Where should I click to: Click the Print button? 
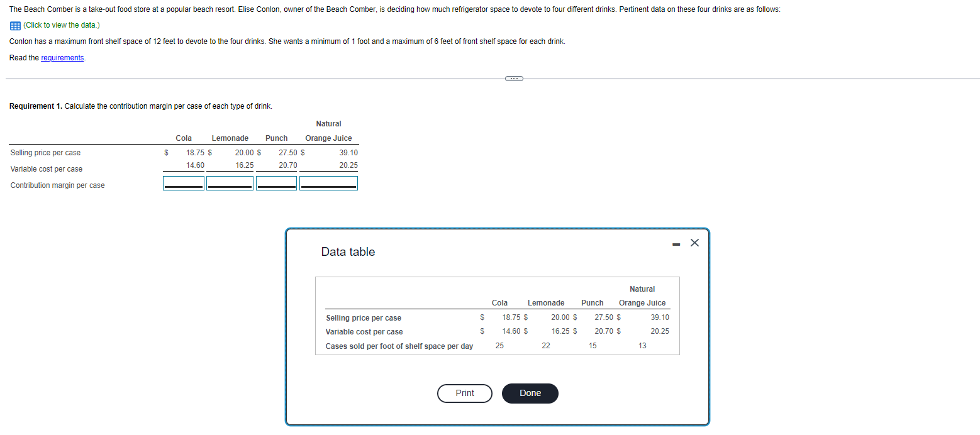pyautogui.click(x=465, y=393)
